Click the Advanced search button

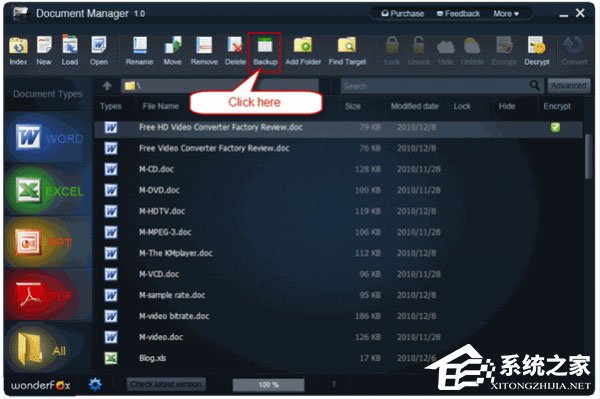point(569,86)
